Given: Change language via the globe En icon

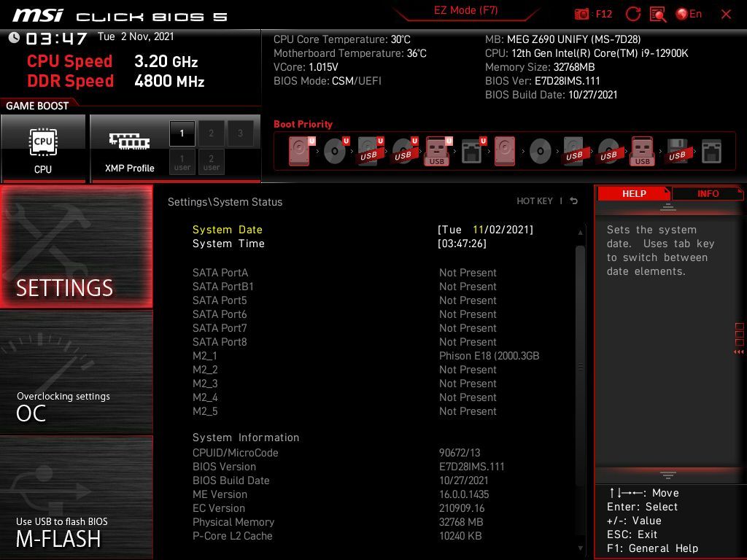Looking at the screenshot, I should pyautogui.click(x=689, y=14).
